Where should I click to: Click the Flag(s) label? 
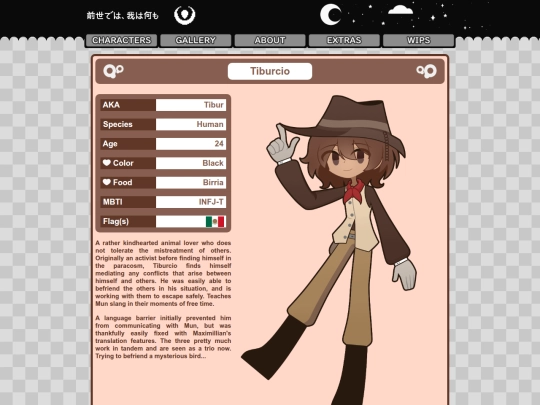point(115,221)
